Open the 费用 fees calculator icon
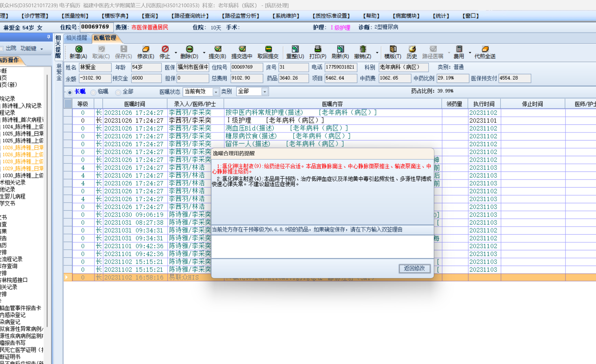Viewport: 596px width, 364px height. coord(459,49)
